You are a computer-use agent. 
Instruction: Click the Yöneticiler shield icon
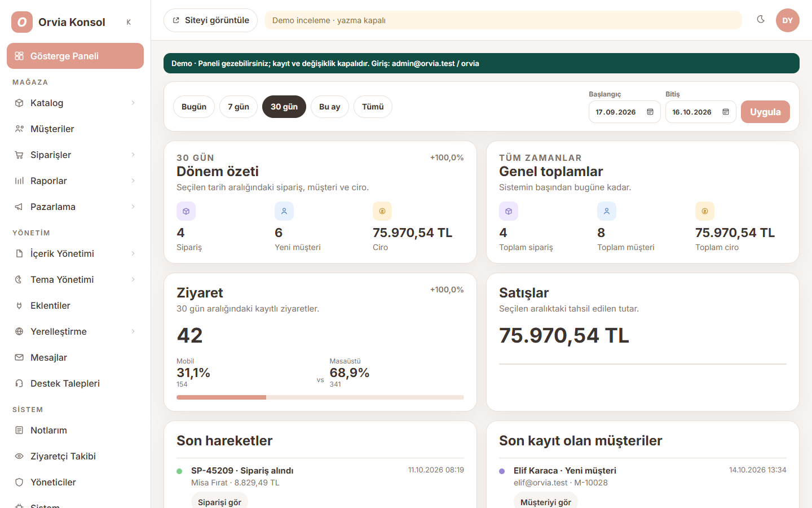tap(19, 482)
